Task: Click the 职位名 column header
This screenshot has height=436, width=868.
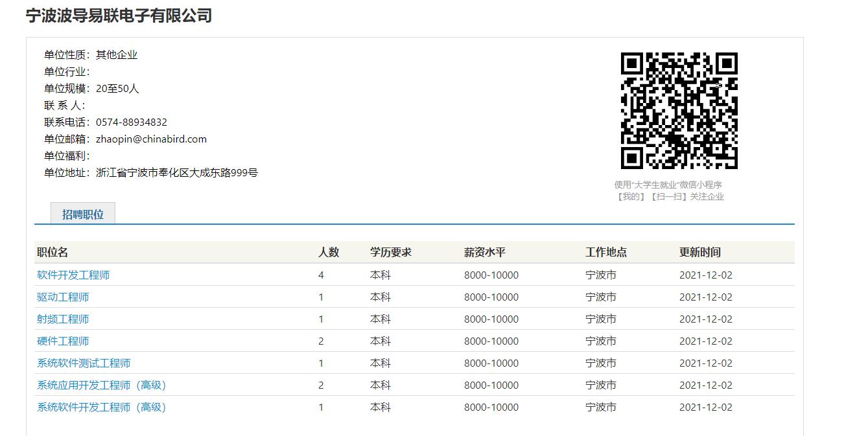Action: (53, 252)
